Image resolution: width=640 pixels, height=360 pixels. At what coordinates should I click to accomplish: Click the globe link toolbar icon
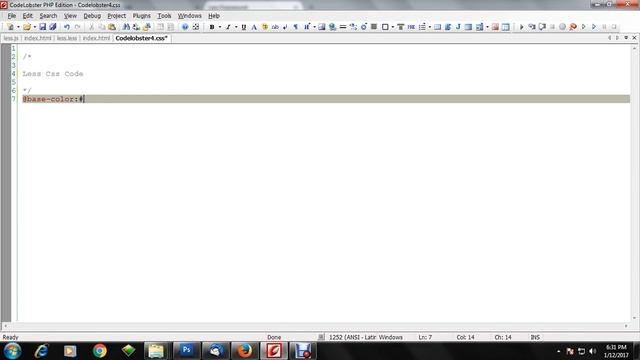point(333,27)
